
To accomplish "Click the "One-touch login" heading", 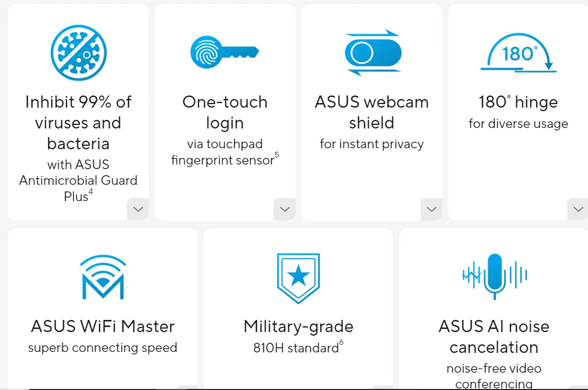I will click(225, 112).
